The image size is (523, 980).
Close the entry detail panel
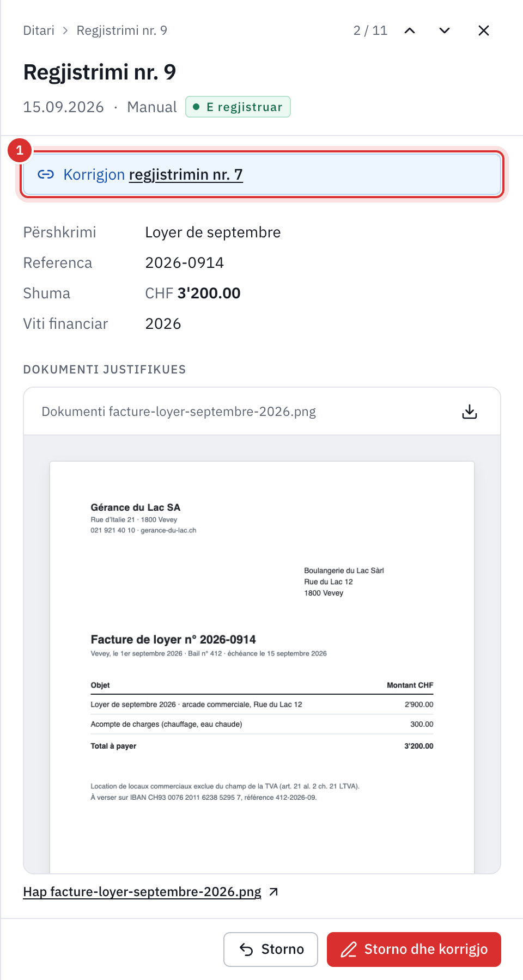tap(484, 30)
